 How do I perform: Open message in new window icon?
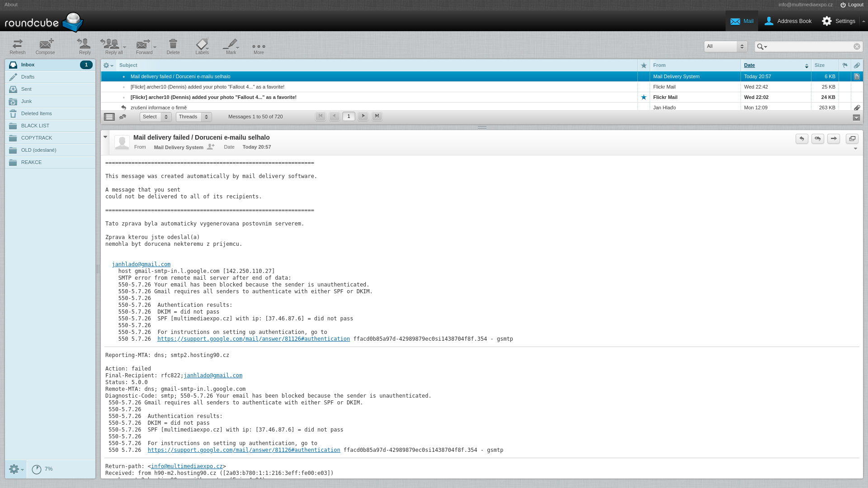pyautogui.click(x=852, y=139)
